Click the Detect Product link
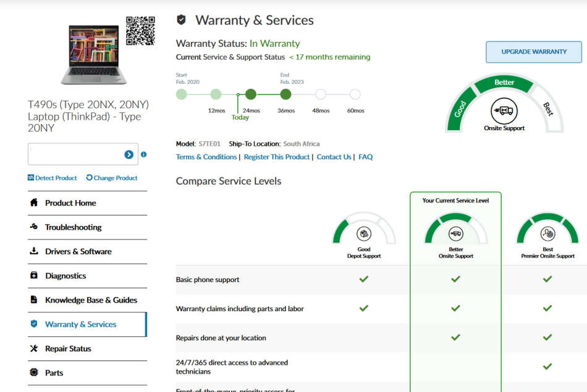The width and height of the screenshot is (587, 392). (53, 178)
